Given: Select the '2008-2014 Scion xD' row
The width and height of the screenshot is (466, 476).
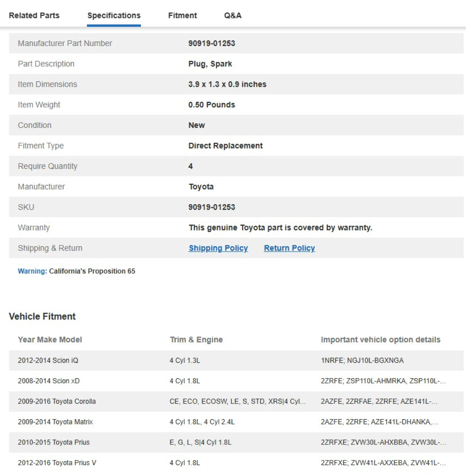Looking at the screenshot, I should coord(236,381).
